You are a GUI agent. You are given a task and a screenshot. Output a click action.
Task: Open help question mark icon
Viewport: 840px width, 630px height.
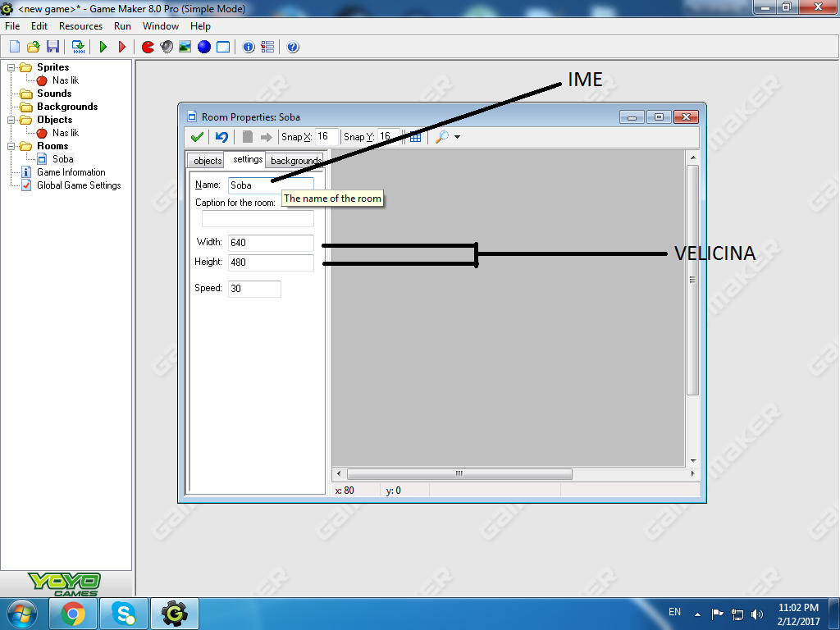293,47
